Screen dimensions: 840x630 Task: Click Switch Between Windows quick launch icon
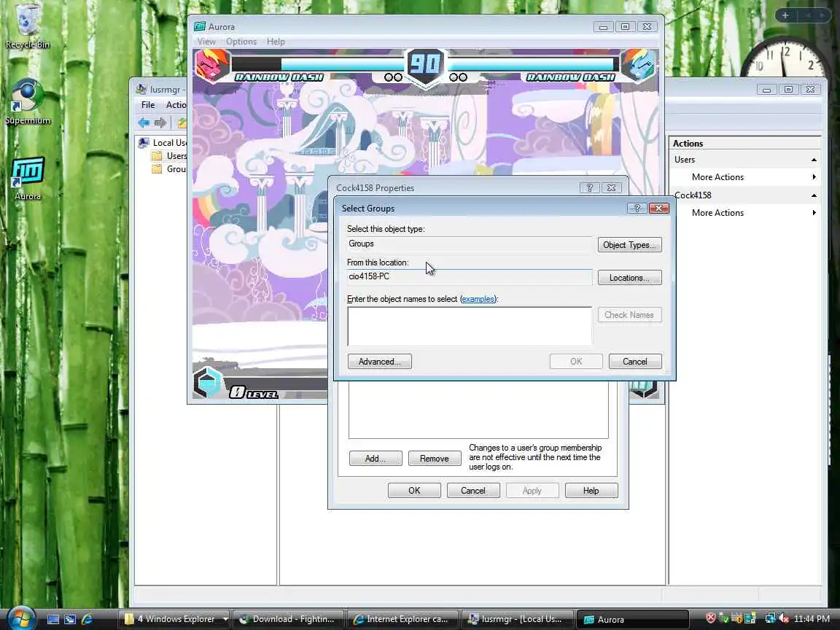[70, 619]
